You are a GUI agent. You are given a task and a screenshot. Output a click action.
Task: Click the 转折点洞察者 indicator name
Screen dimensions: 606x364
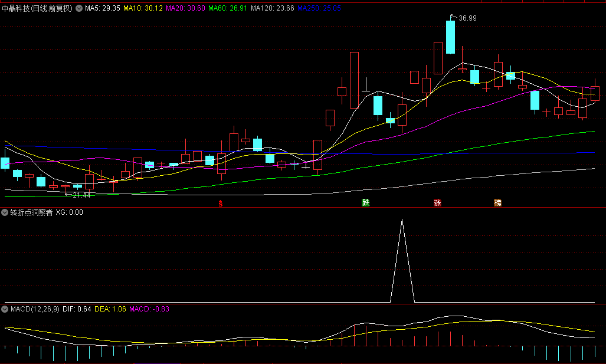pos(31,212)
